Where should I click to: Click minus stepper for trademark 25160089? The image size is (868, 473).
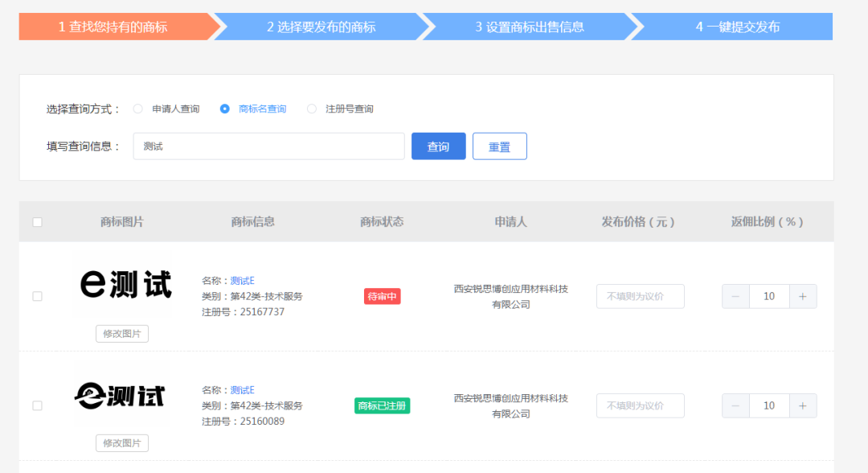coord(735,405)
